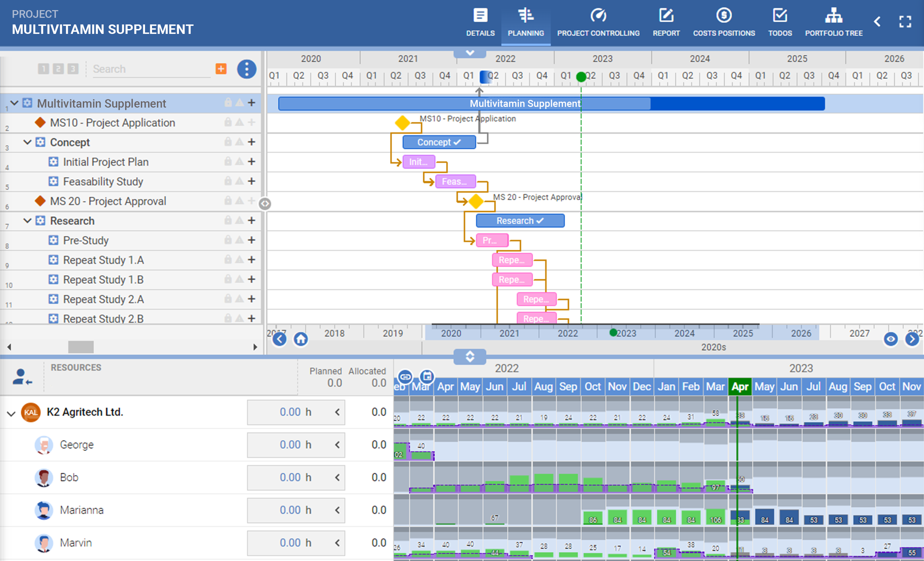Click George's 0.00 h planned field
This screenshot has width=924, height=561.
click(x=296, y=445)
